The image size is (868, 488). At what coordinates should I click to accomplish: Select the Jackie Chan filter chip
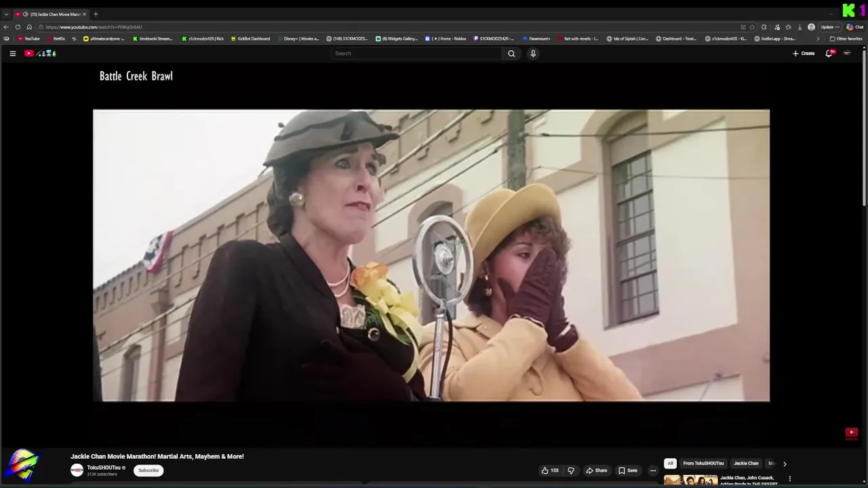[x=746, y=464]
